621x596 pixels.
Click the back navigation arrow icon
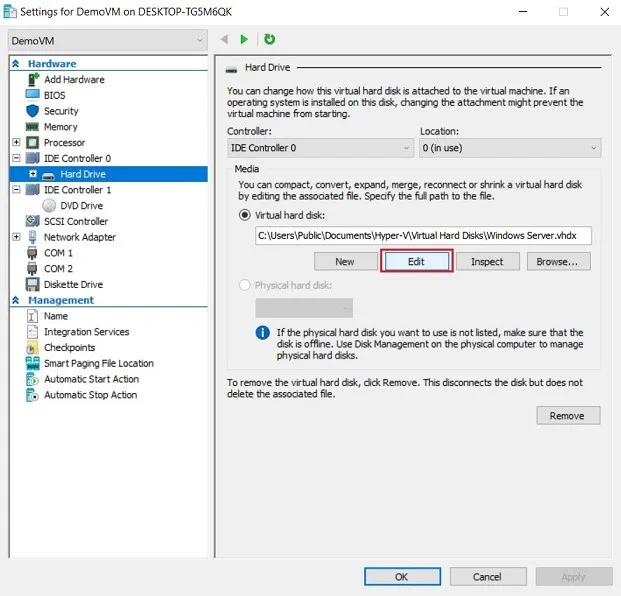(224, 39)
